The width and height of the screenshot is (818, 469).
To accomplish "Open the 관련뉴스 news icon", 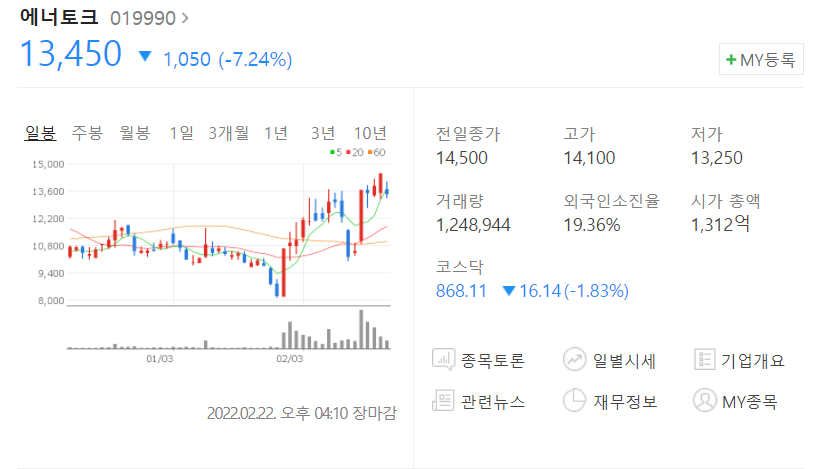I will [443, 401].
